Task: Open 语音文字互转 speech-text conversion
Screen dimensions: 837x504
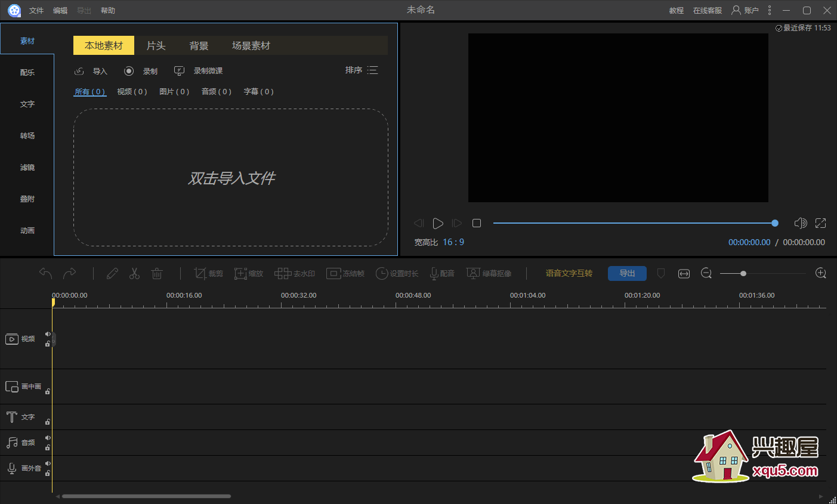Action: pyautogui.click(x=569, y=273)
